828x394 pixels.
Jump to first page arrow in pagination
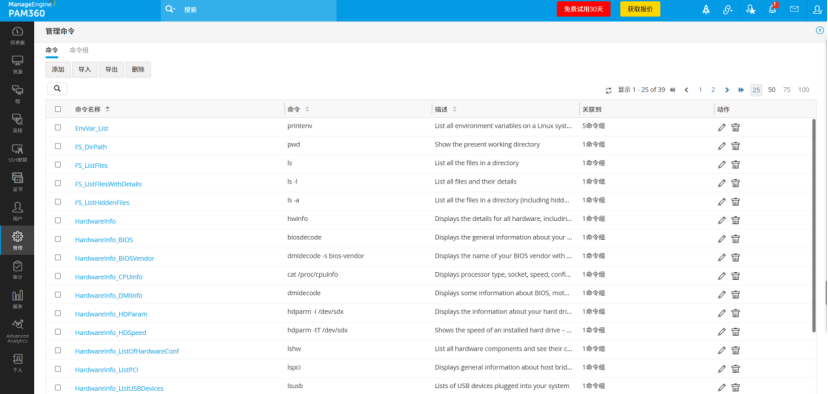[673, 90]
